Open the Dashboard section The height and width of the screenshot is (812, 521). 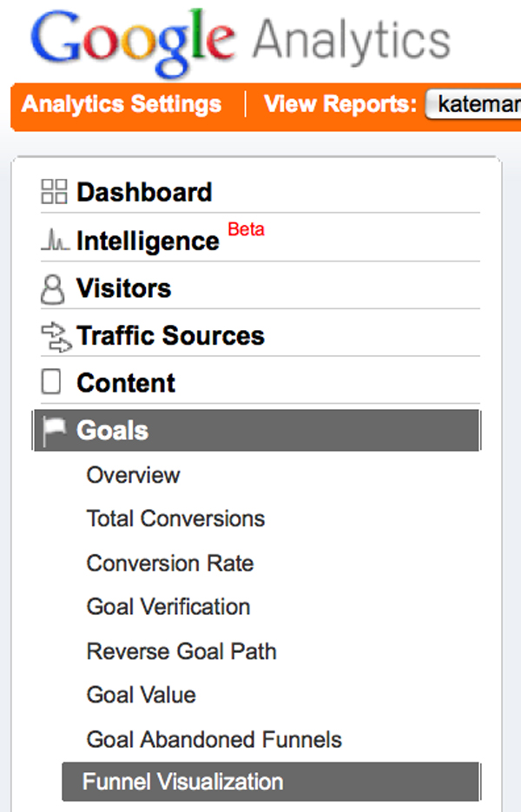coord(144,192)
